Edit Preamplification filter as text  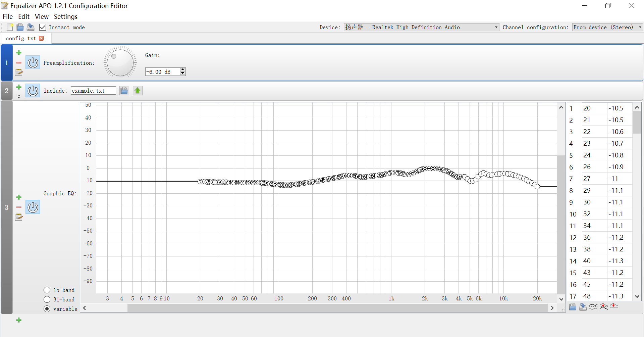(19, 73)
